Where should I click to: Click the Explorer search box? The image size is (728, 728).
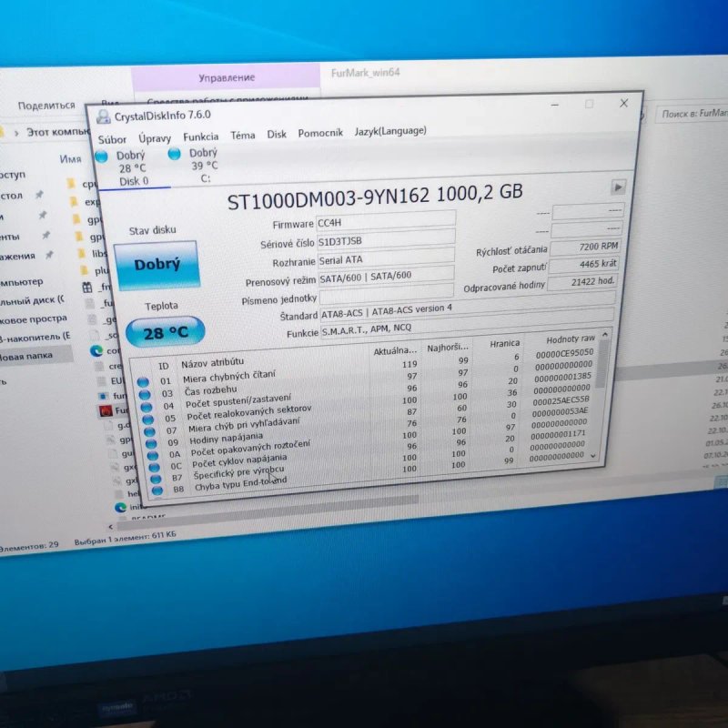[x=692, y=114]
